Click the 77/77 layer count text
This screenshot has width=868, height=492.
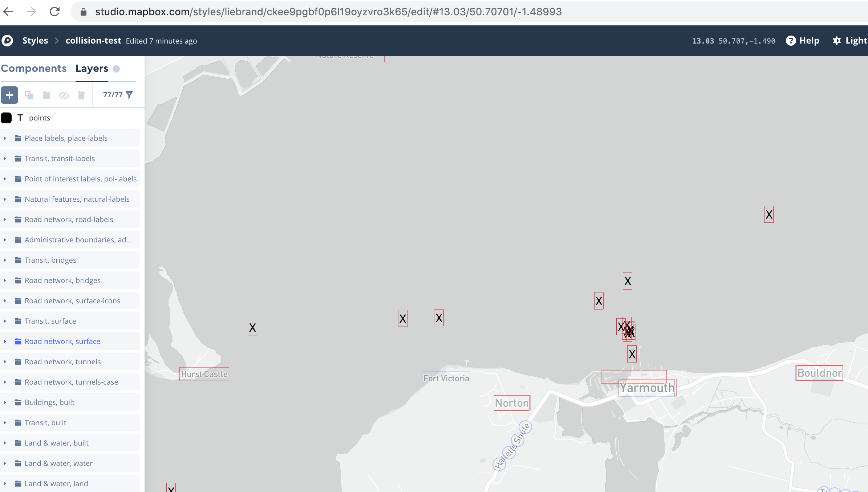[x=113, y=95]
